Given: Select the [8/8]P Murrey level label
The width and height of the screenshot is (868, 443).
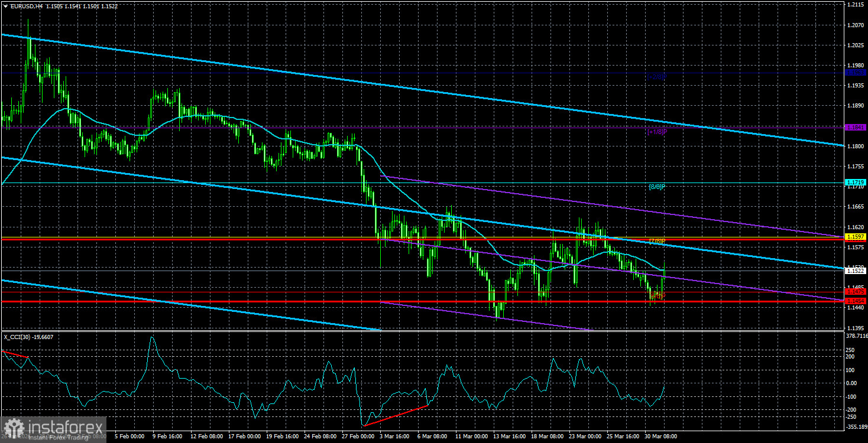Looking at the screenshot, I should tap(656, 187).
